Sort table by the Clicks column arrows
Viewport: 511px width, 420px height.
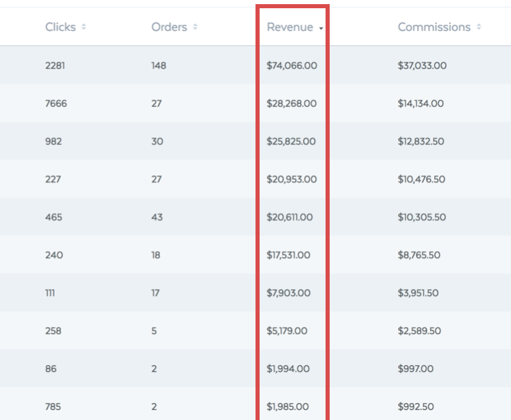tap(84, 27)
